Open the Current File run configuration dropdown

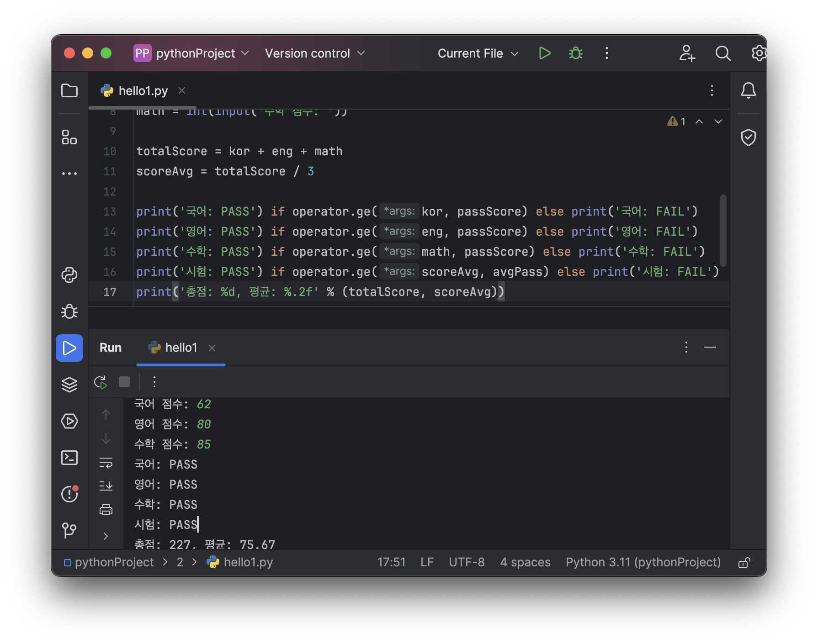478,53
